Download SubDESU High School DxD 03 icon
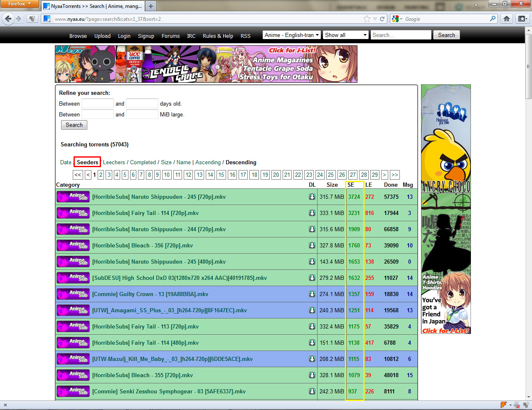This screenshot has width=532, height=410. pyautogui.click(x=312, y=278)
